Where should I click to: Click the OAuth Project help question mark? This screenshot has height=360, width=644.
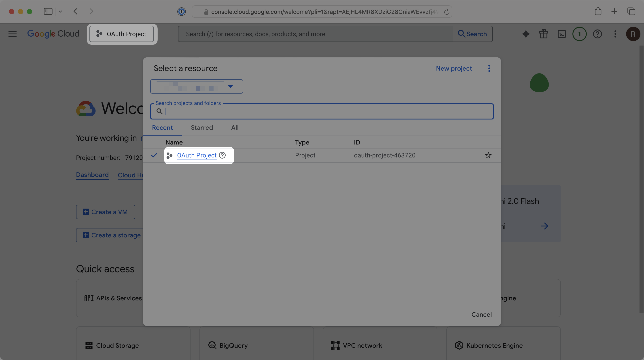[x=222, y=155]
